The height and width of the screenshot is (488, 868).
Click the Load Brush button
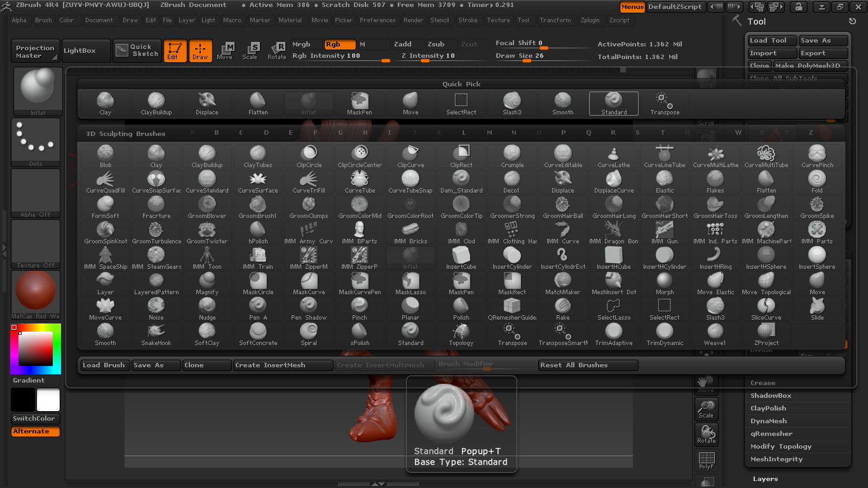coord(105,365)
